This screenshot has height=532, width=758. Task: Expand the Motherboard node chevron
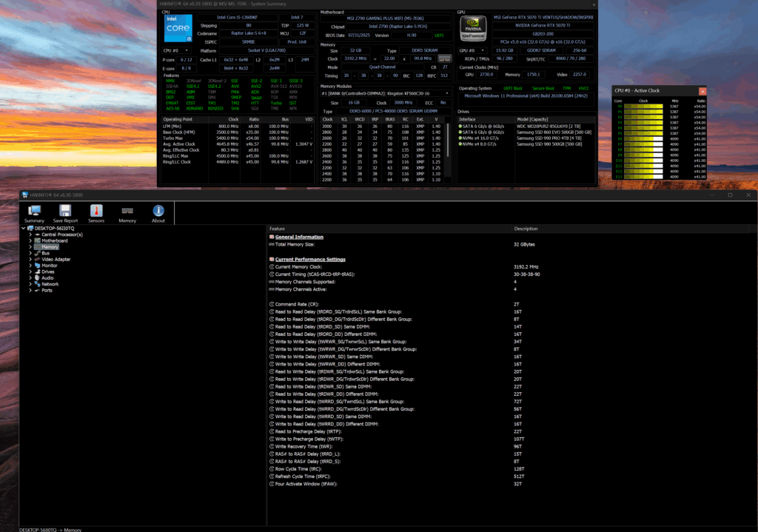click(x=30, y=240)
